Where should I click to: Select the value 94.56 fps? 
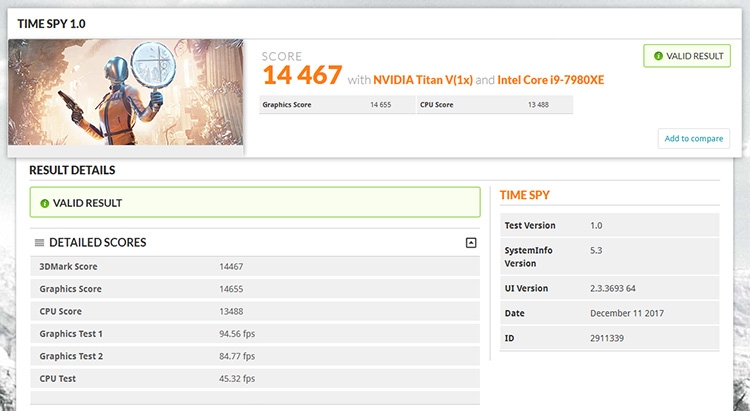pos(237,334)
